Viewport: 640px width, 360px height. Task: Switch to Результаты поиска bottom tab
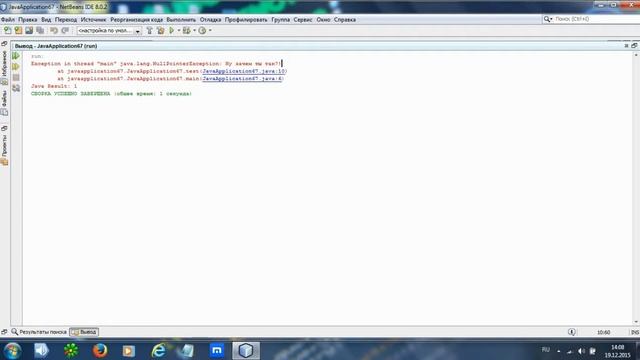pyautogui.click(x=39, y=332)
